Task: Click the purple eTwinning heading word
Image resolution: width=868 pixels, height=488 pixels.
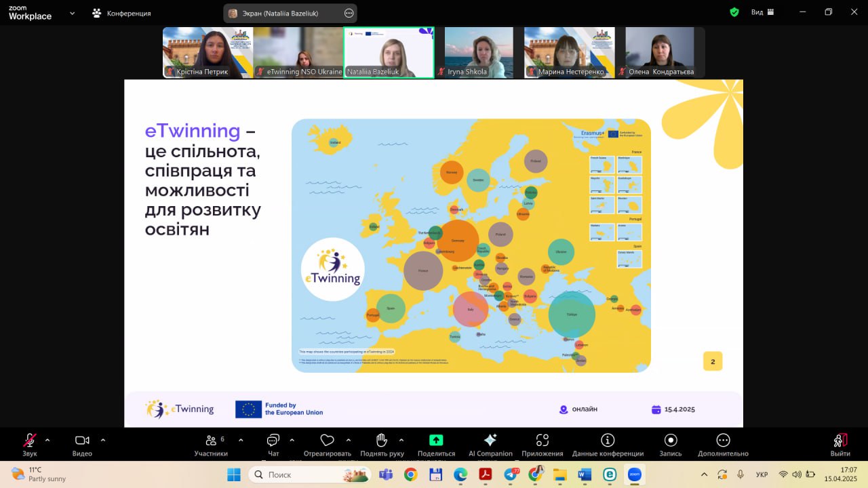Action: pyautogui.click(x=193, y=131)
